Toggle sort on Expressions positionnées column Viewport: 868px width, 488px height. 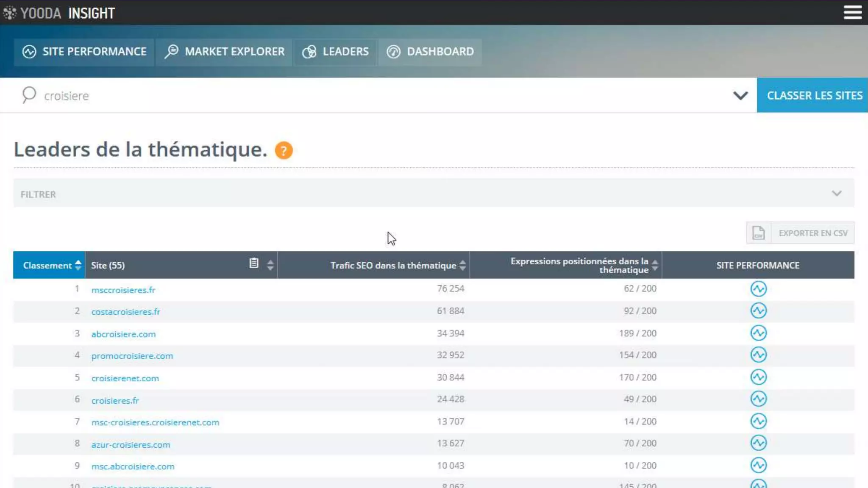tap(655, 265)
